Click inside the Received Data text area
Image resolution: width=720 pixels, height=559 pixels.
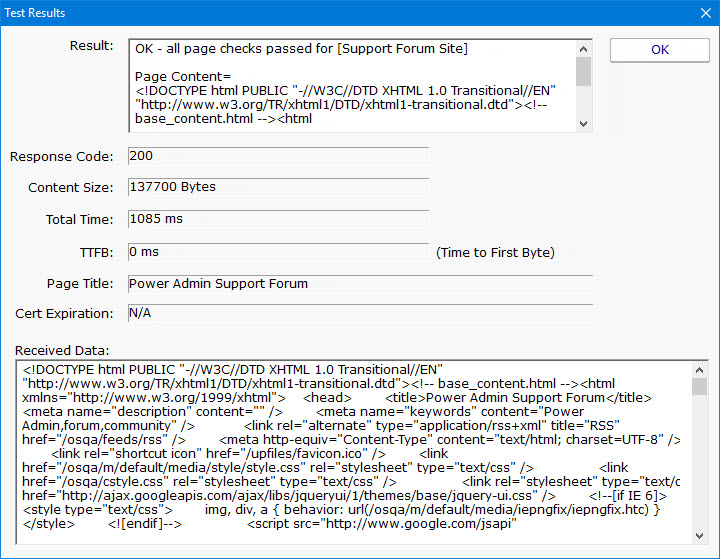point(350,452)
